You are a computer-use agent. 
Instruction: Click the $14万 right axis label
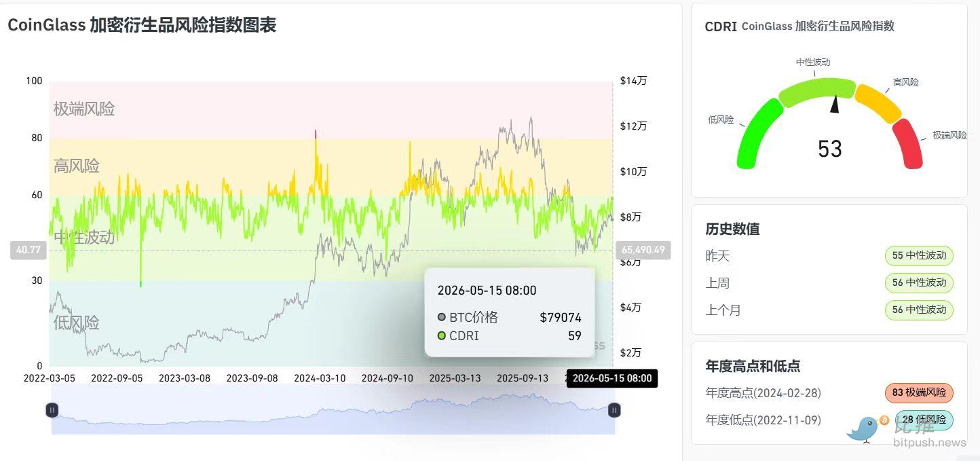[x=634, y=81]
